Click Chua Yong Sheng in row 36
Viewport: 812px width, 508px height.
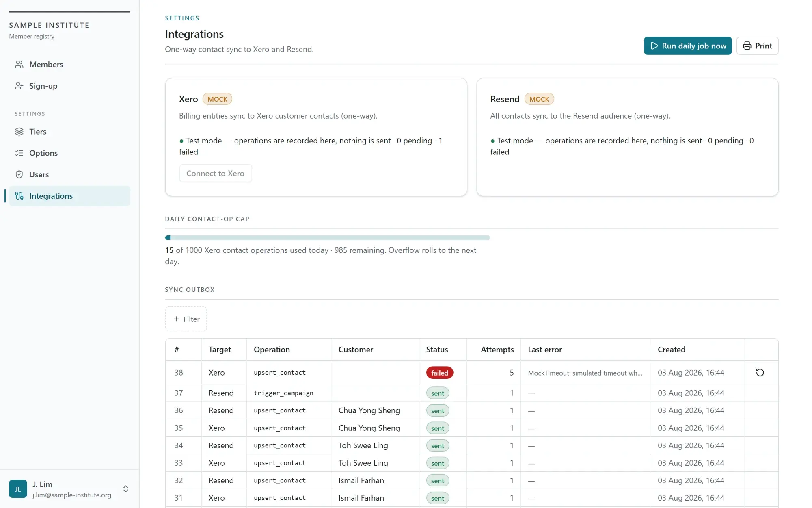pos(369,410)
